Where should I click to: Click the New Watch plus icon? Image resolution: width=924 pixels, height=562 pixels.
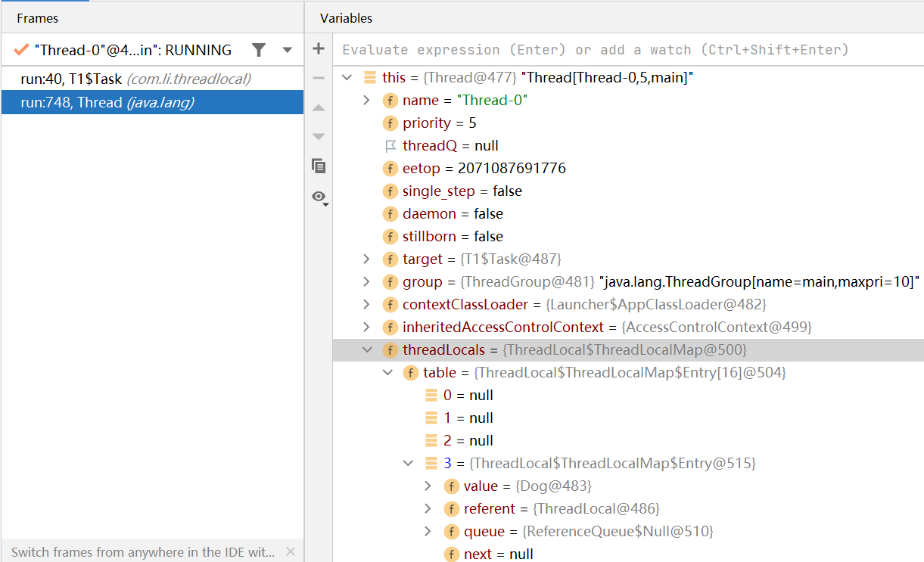click(x=319, y=49)
